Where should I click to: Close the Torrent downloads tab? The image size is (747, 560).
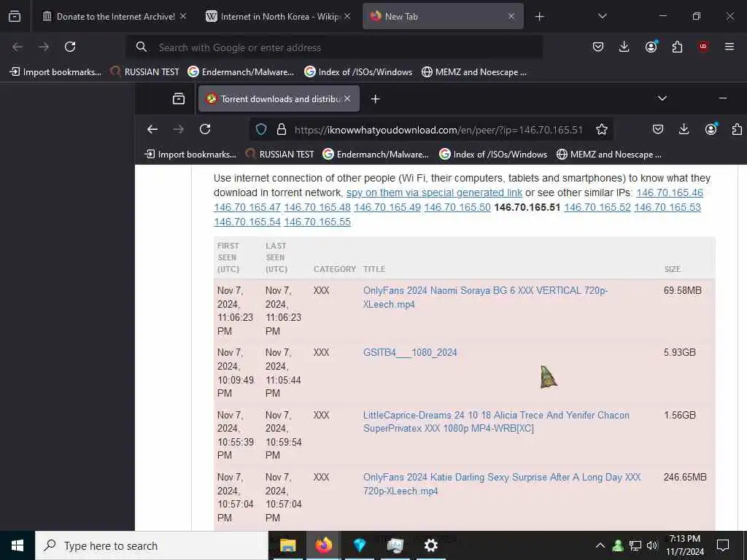point(347,98)
